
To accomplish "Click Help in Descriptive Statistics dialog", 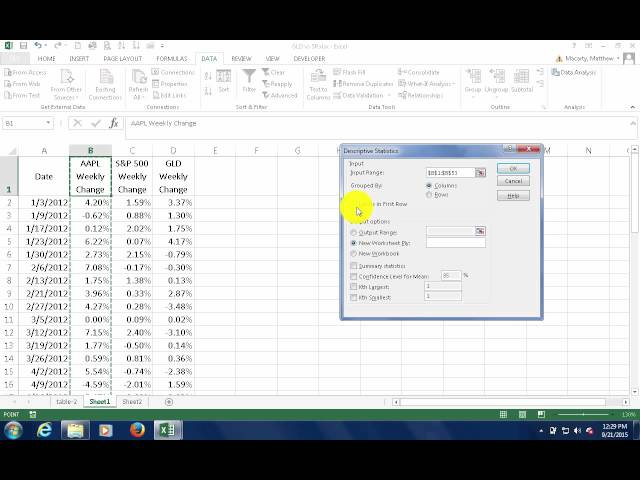I will 513,196.
